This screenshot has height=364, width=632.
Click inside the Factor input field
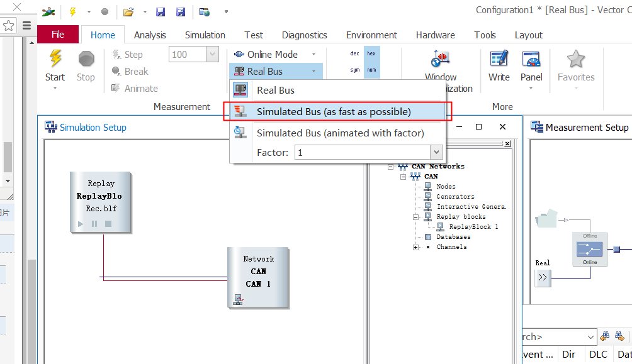click(363, 153)
